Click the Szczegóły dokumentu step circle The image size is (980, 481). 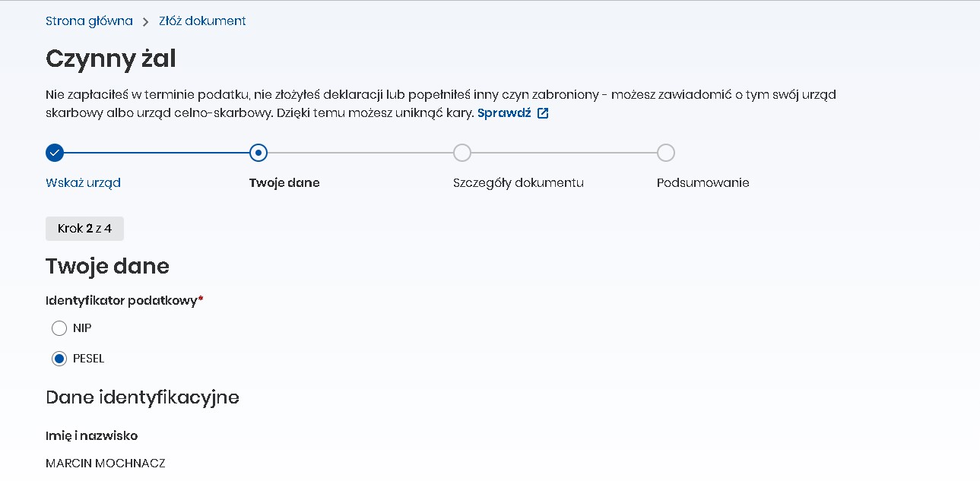[462, 153]
